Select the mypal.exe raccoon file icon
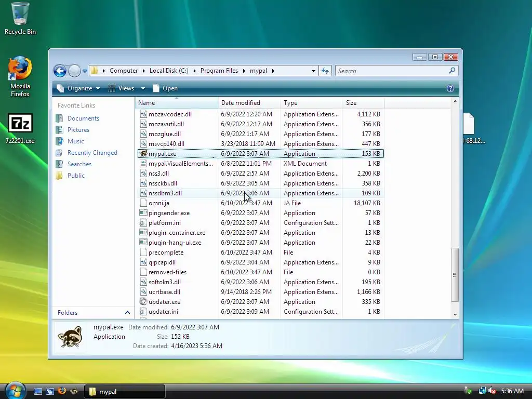The height and width of the screenshot is (399, 532). click(x=143, y=154)
